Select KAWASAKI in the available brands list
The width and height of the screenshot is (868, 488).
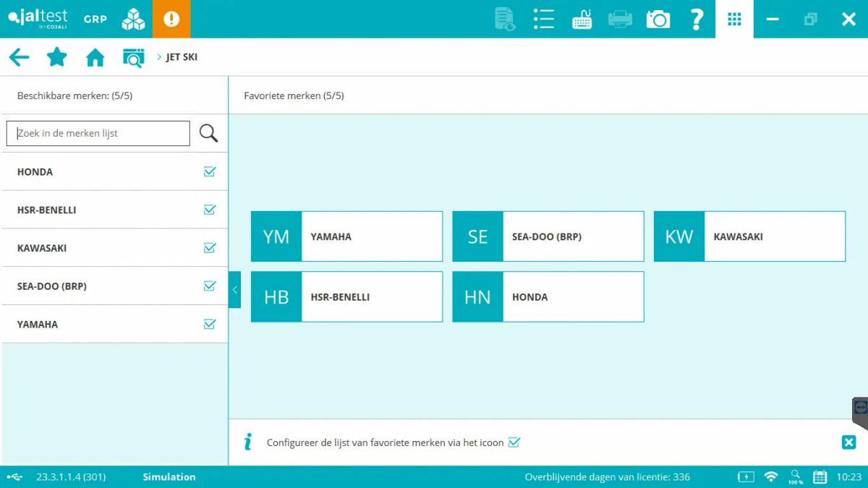tap(114, 248)
